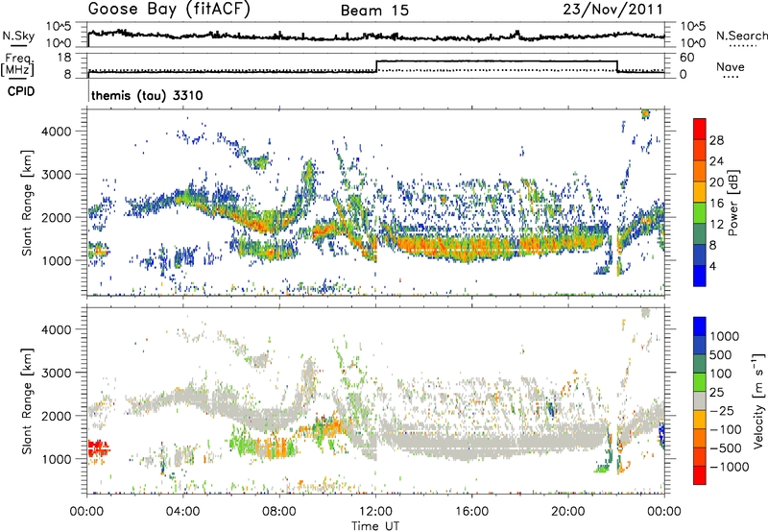Click the '18' frequency axis label

[x=64, y=58]
